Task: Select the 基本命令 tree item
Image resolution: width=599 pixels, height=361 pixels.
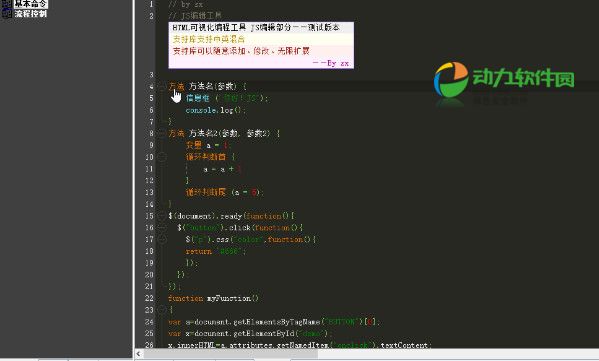Action: (x=31, y=4)
